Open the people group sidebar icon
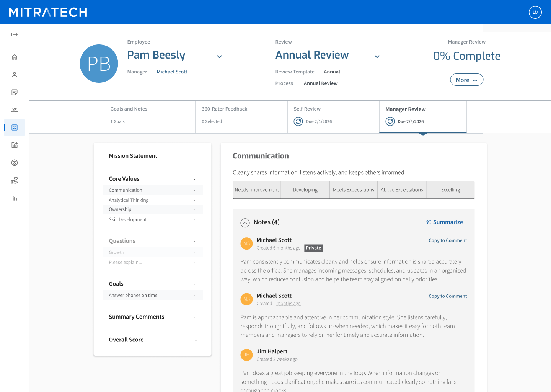 tap(15, 110)
